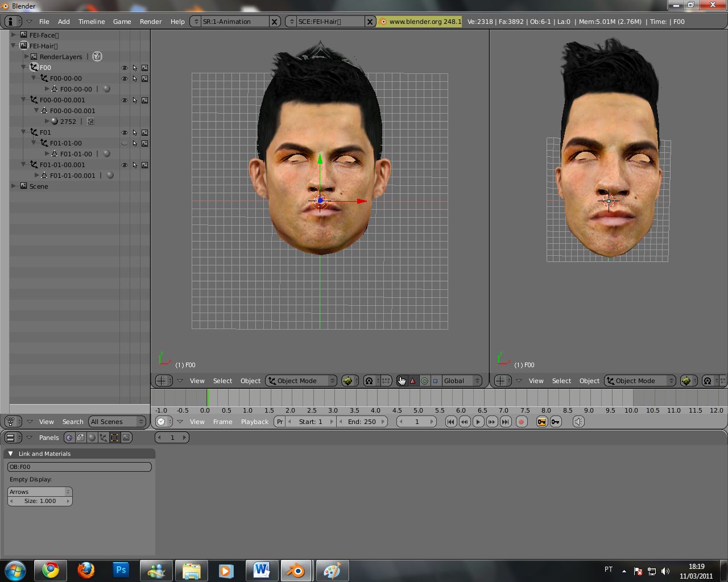The width and height of the screenshot is (728, 582).
Task: Open the All Scenes outliner dropdown
Action: [x=117, y=422]
